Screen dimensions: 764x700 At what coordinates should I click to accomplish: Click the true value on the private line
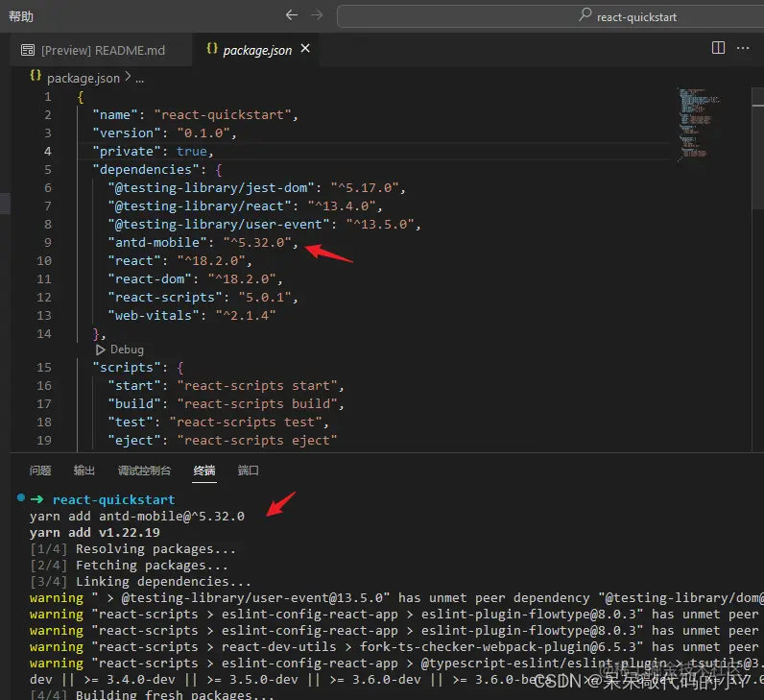tap(192, 151)
